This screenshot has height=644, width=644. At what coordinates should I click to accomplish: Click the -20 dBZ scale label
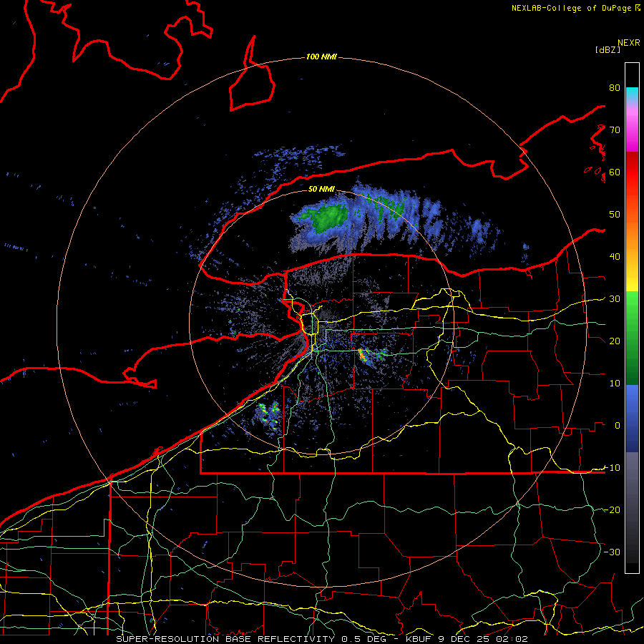click(x=612, y=509)
